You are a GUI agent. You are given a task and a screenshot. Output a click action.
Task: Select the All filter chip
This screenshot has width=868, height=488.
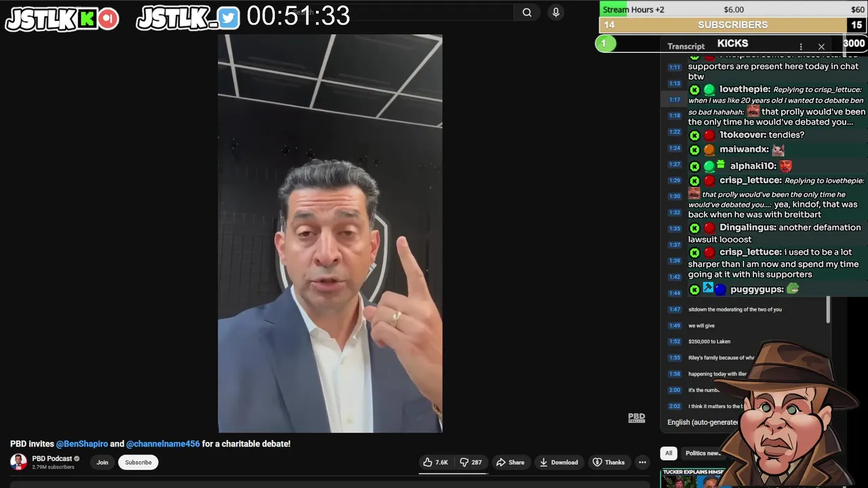coord(669,453)
